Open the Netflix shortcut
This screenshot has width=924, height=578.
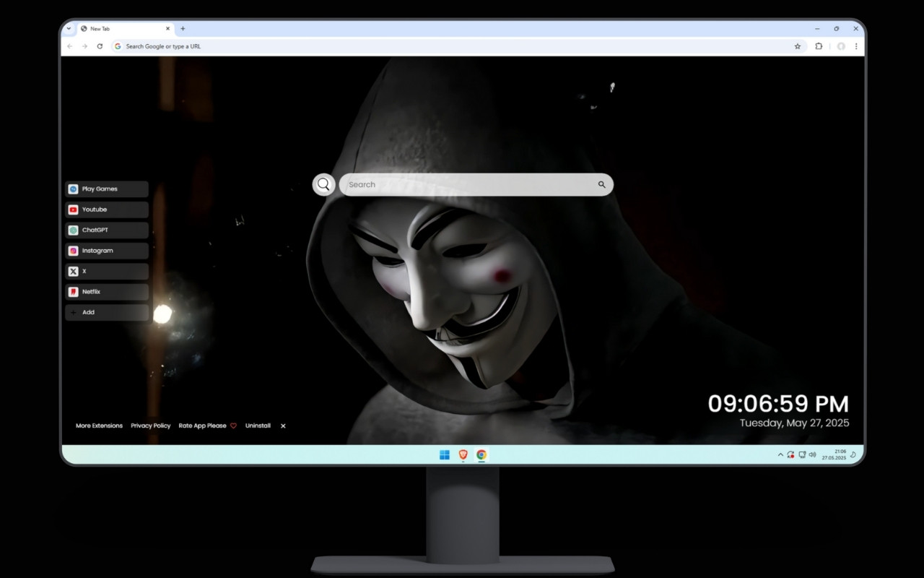click(107, 292)
